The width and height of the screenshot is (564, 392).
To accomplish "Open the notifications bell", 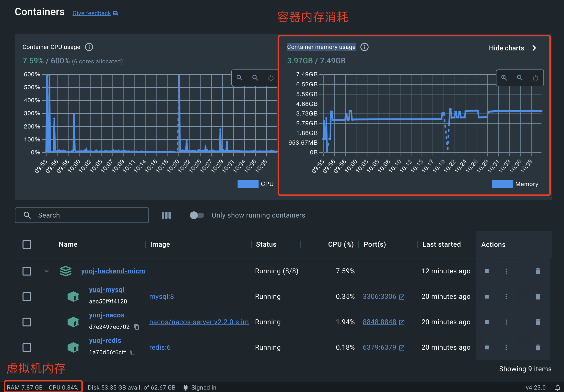I will click(x=557, y=388).
